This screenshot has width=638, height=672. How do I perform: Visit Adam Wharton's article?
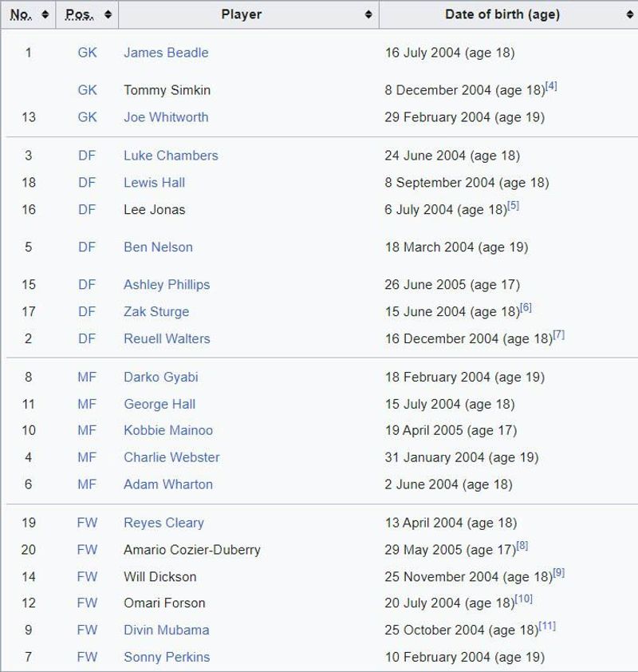168,484
